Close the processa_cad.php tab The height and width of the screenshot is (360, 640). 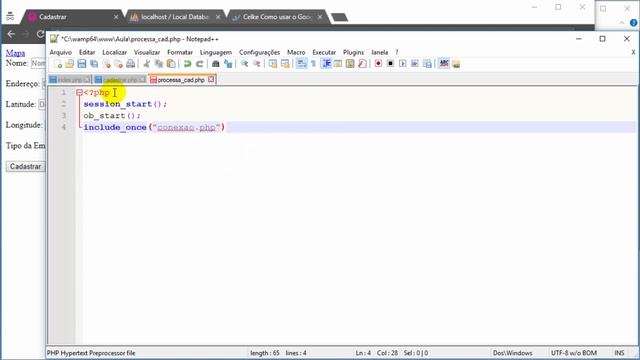(211, 80)
